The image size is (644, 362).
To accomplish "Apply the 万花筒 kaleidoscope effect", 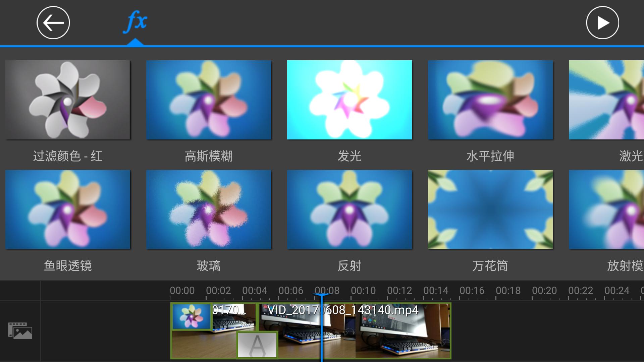I will point(490,209).
